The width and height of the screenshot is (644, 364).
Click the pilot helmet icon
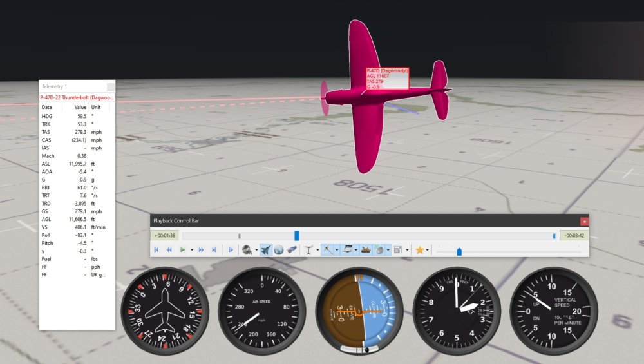pyautogui.click(x=247, y=250)
